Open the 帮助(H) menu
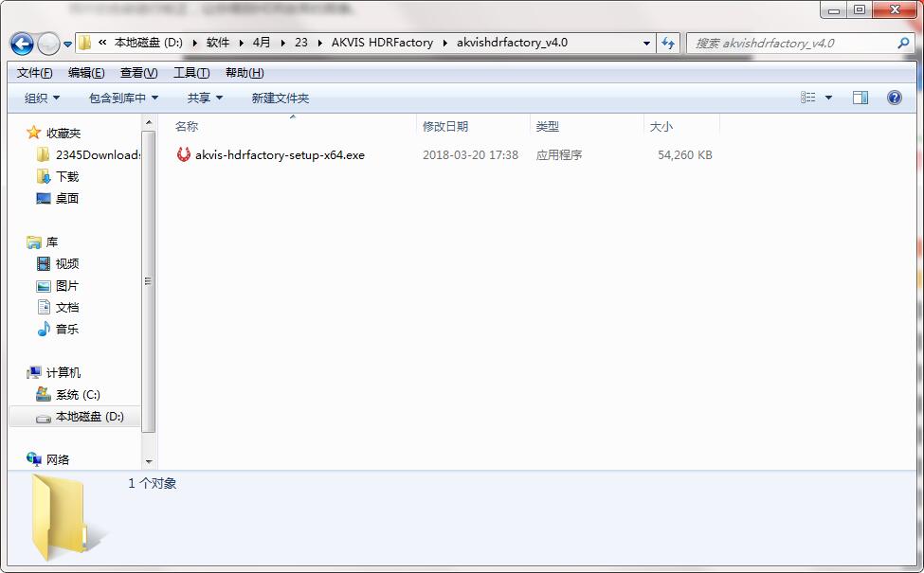The height and width of the screenshot is (573, 924). pyautogui.click(x=244, y=72)
